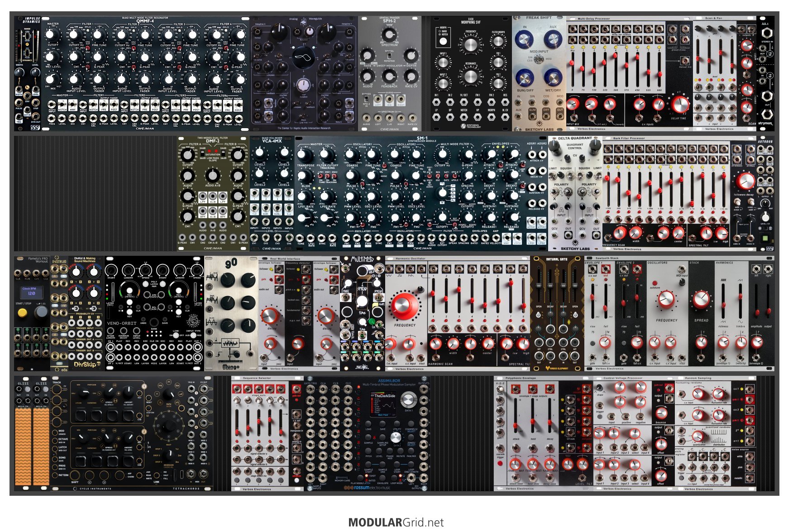
Task: Click the Sketchy Labs sun logo on Freak Shift
Action: pos(539,123)
